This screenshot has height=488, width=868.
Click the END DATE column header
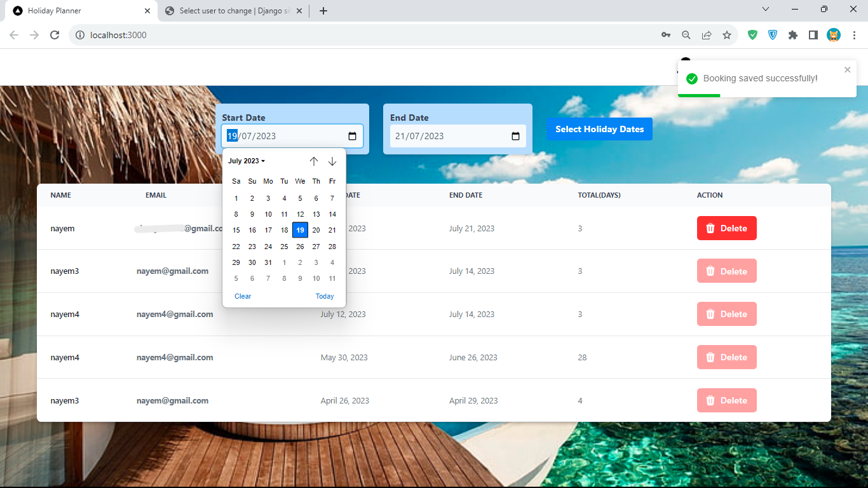pos(466,195)
